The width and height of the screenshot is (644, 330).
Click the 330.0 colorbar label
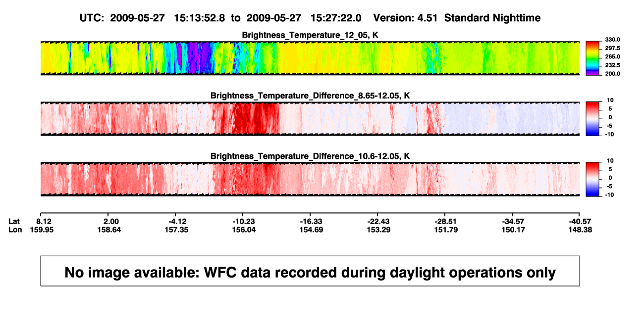(613, 40)
